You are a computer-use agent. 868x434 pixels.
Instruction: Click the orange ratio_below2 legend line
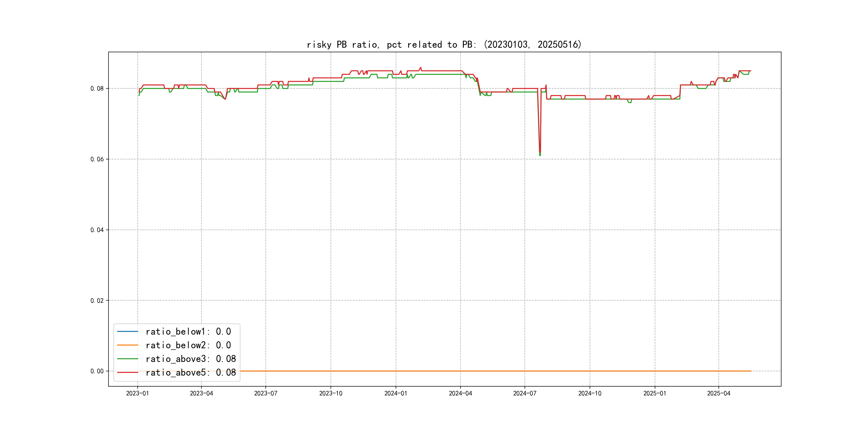pos(127,345)
